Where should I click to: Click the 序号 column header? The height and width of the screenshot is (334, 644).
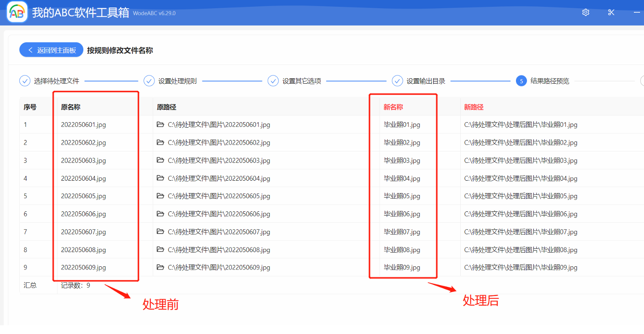point(30,107)
